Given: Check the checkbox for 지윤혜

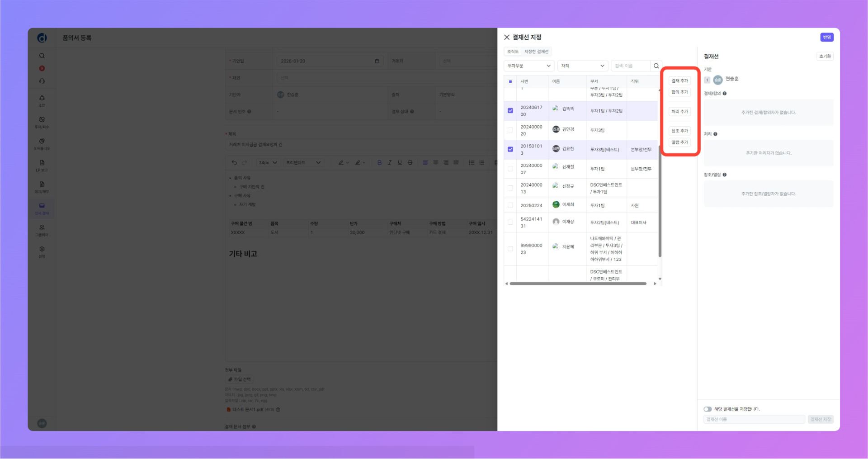Looking at the screenshot, I should point(510,249).
